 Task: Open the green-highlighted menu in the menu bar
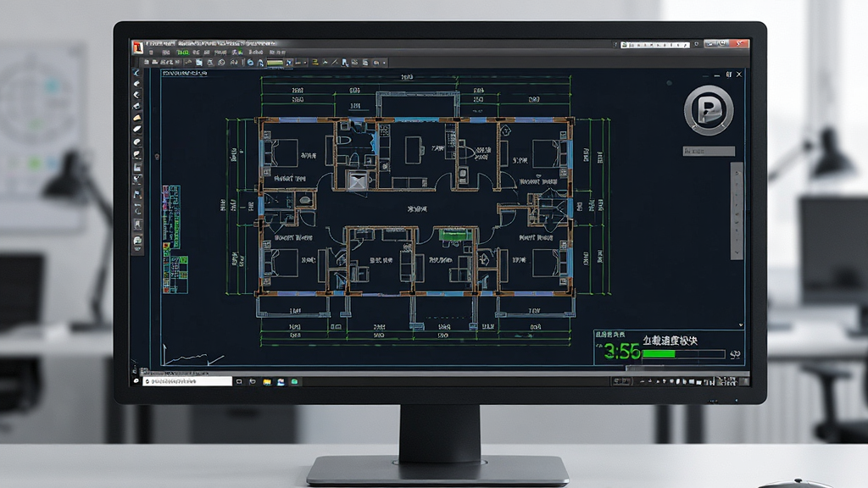click(x=182, y=53)
